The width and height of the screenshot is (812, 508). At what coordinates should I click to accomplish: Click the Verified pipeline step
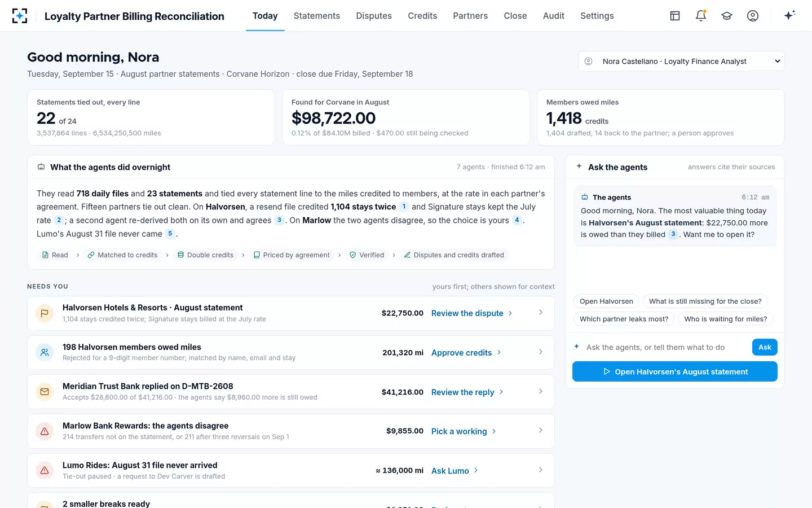[367, 255]
